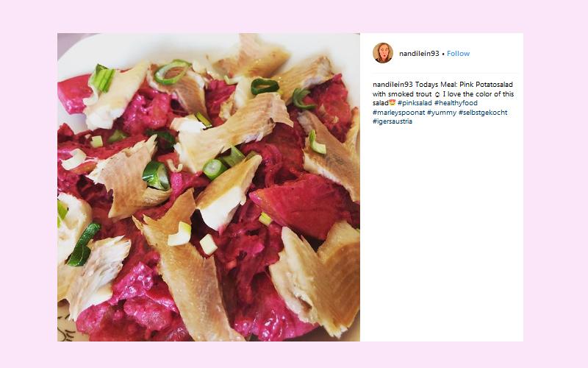Click the heart-eyes emoji after "salad"

[392, 103]
